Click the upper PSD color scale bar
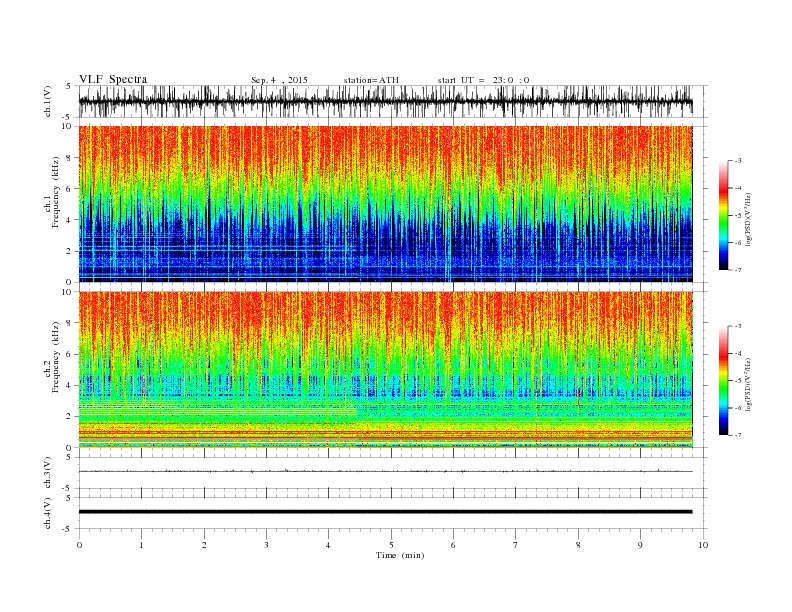Viewport: 792px width, 612px height. click(x=724, y=215)
